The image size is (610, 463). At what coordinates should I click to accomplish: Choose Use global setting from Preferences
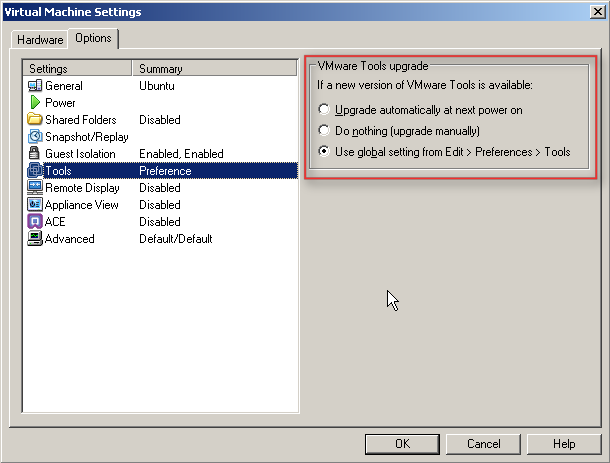tap(323, 152)
